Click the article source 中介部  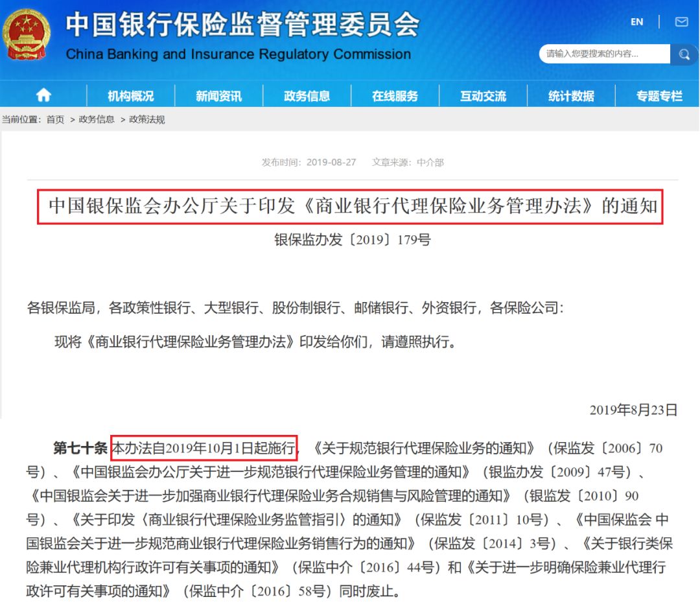pos(430,163)
